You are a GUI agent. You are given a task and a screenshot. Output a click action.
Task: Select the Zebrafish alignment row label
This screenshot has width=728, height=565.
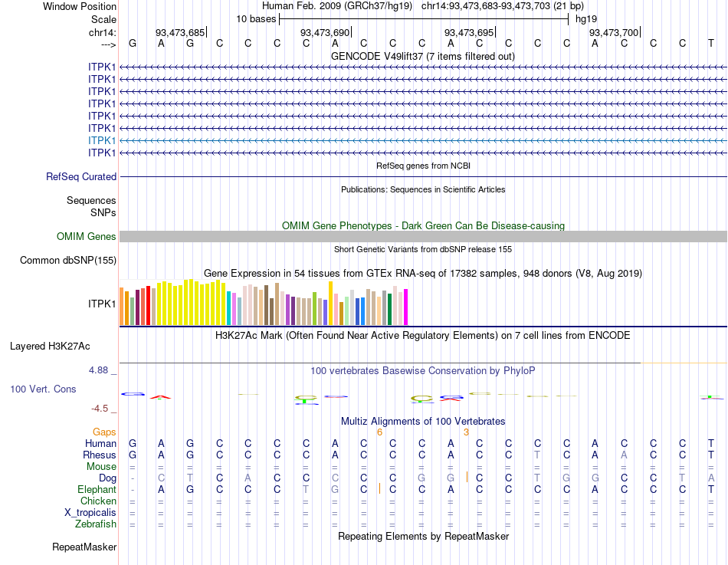pyautogui.click(x=96, y=524)
